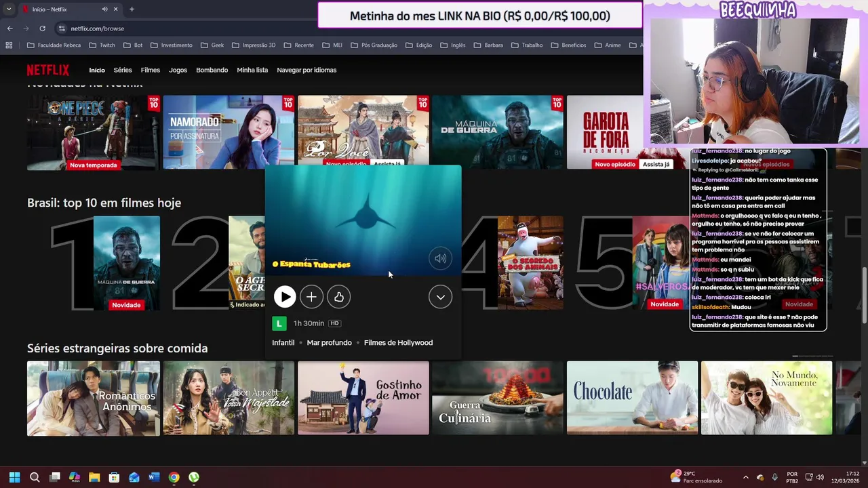The height and width of the screenshot is (488, 868).
Task: Open Filmes in Netflix navigation
Action: pyautogui.click(x=151, y=70)
